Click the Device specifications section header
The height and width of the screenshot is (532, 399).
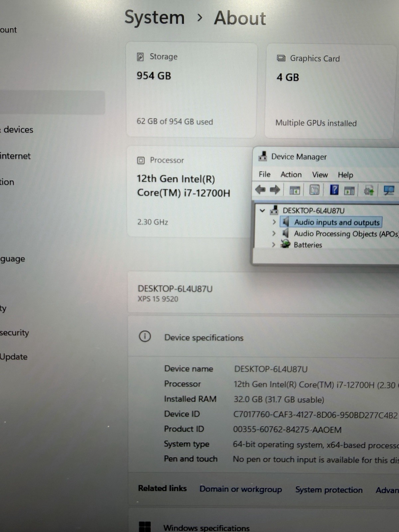[263, 336]
